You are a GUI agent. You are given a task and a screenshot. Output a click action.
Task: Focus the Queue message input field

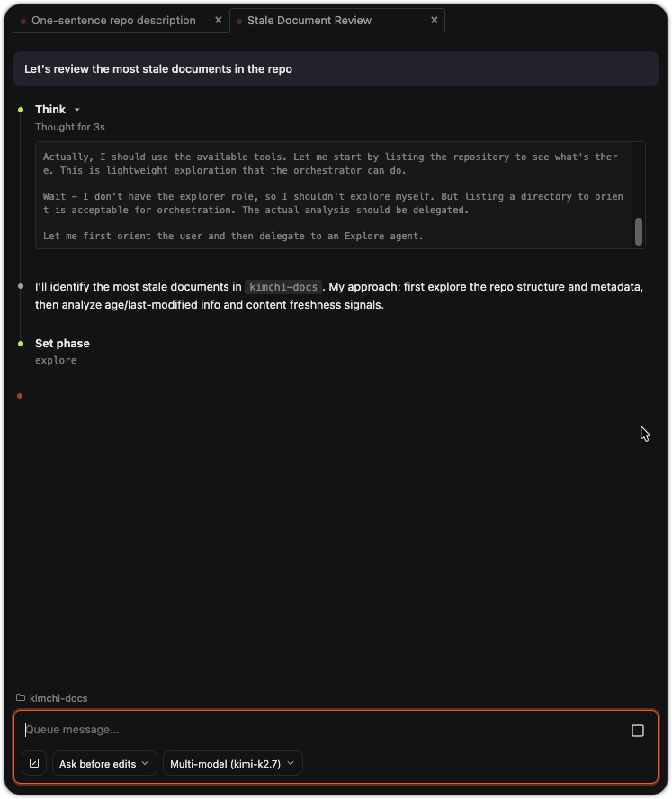tap(326, 730)
